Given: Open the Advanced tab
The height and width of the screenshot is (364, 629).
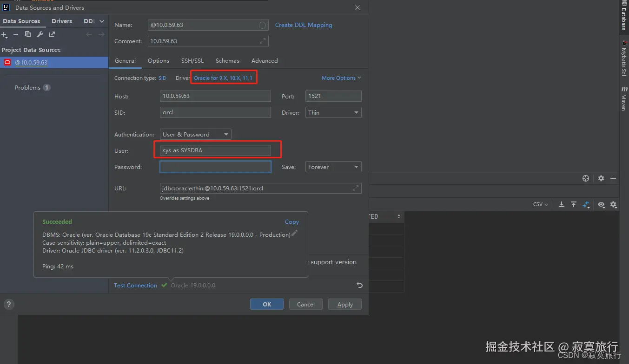Looking at the screenshot, I should coord(265,61).
